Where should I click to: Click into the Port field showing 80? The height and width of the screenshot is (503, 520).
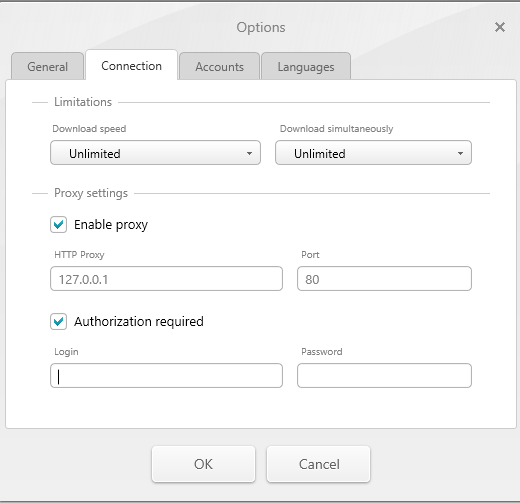point(384,279)
